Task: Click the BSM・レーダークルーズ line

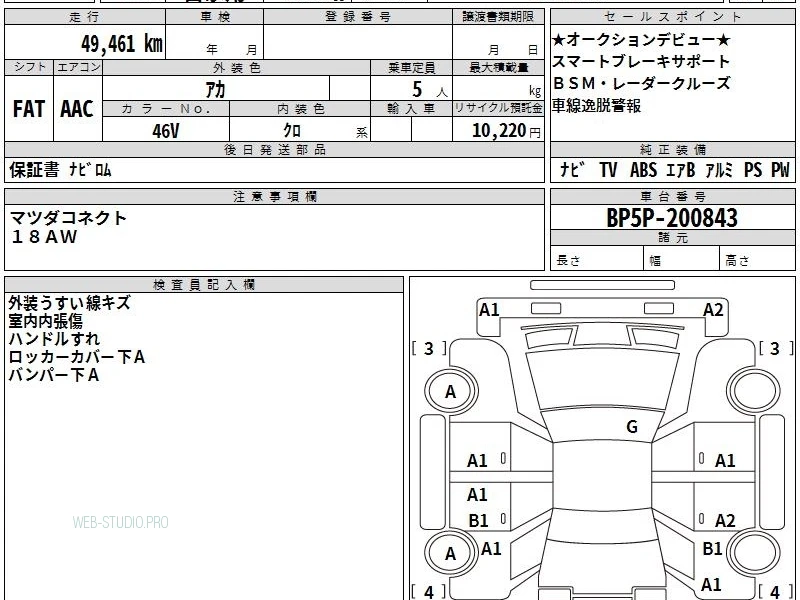Action: [641, 84]
